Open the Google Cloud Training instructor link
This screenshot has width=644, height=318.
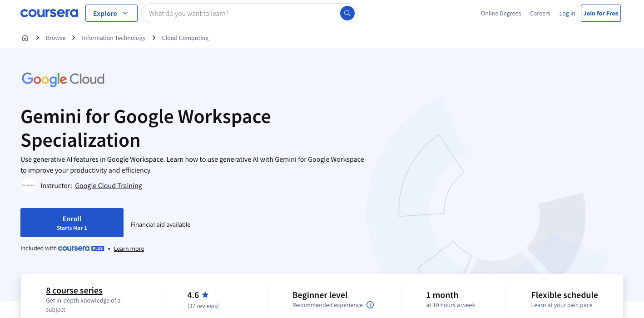108,185
